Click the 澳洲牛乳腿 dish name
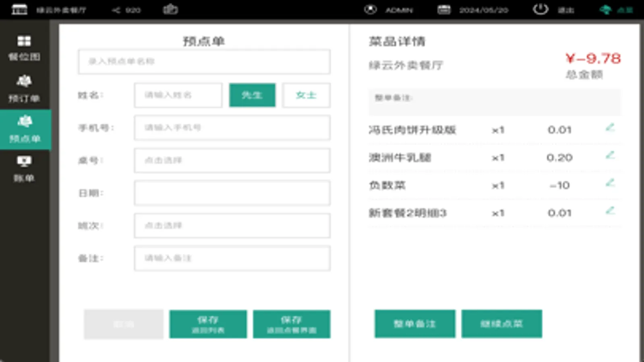This screenshot has height=362, width=644. tap(400, 158)
